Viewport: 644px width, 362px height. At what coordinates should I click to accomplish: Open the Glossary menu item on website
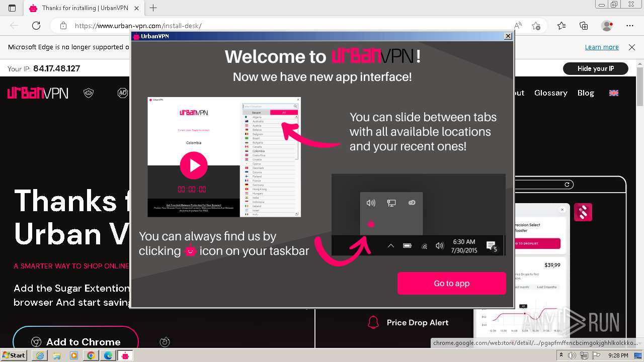click(x=550, y=93)
